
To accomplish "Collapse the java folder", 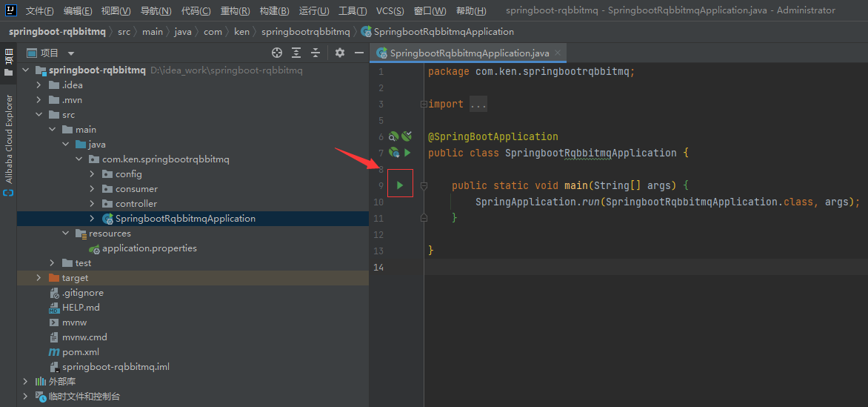I will point(65,145).
